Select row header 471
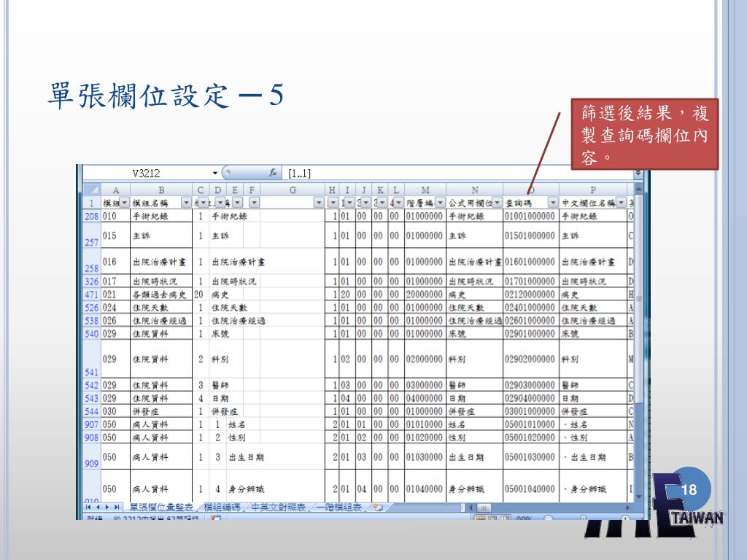The height and width of the screenshot is (560, 747). (x=91, y=295)
